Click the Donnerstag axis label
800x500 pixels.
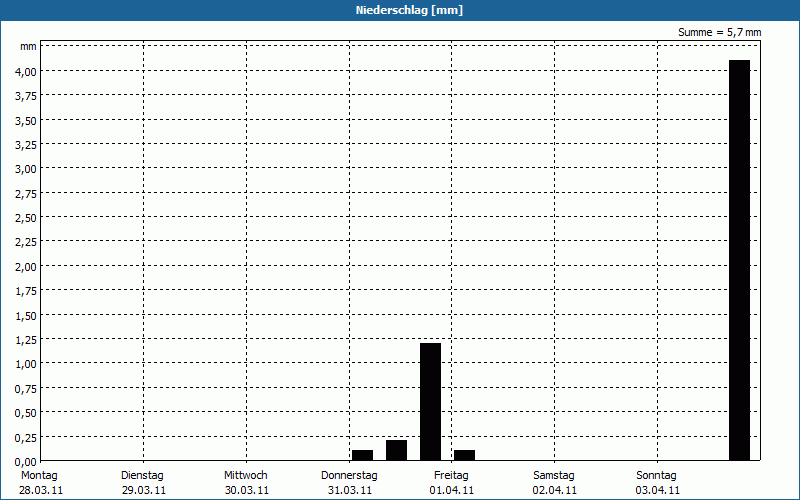[349, 476]
